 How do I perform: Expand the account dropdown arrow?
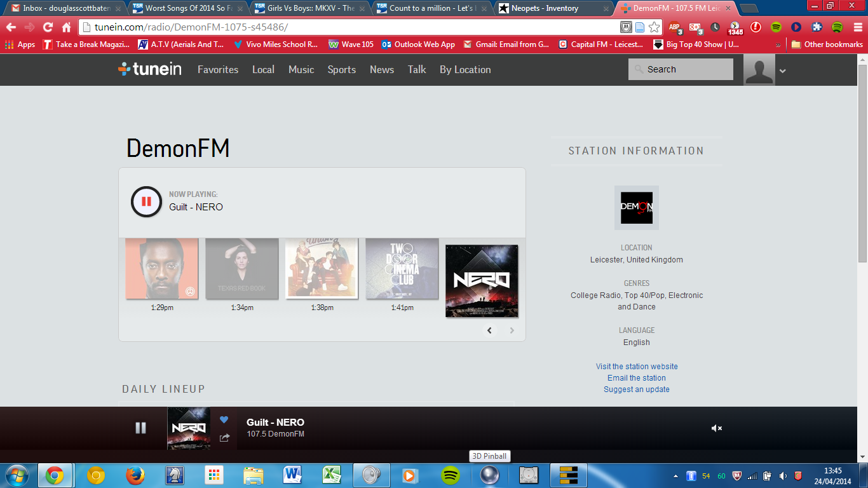pyautogui.click(x=783, y=71)
